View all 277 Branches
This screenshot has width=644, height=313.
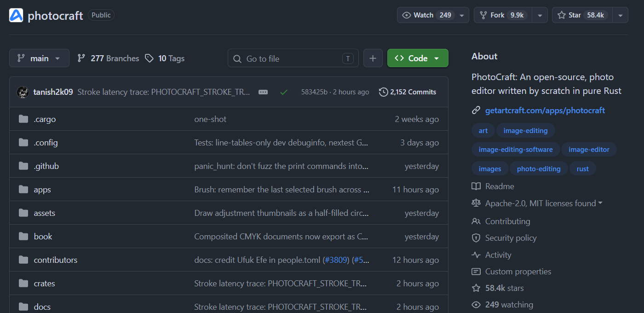click(x=108, y=58)
